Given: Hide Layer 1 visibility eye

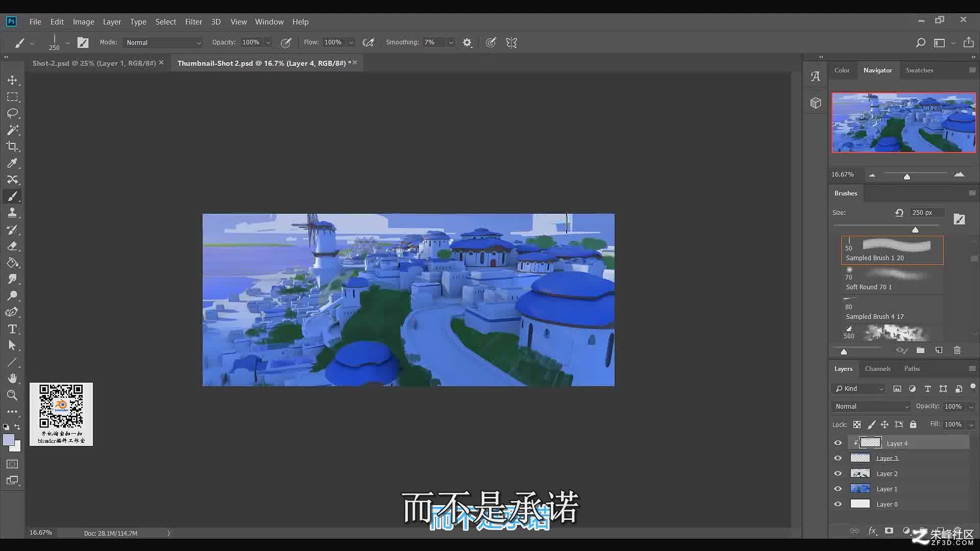Looking at the screenshot, I should (838, 489).
